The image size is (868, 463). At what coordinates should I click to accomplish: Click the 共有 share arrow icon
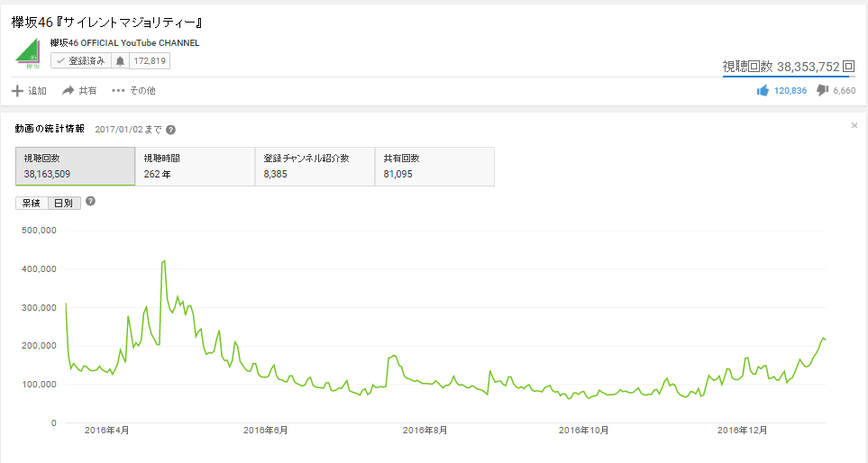tap(68, 91)
